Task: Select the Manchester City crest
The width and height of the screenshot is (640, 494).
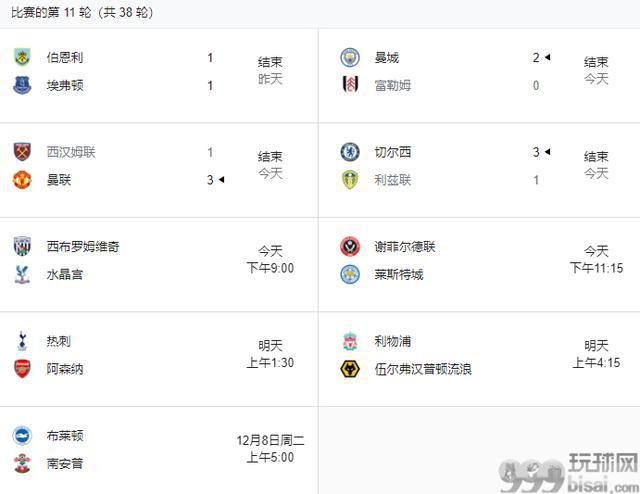Action: point(350,57)
